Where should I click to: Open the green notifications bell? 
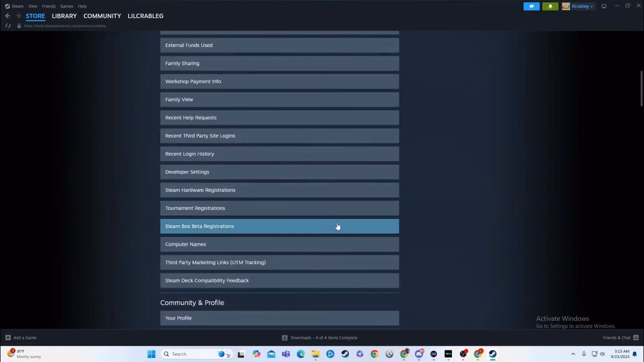click(x=550, y=6)
